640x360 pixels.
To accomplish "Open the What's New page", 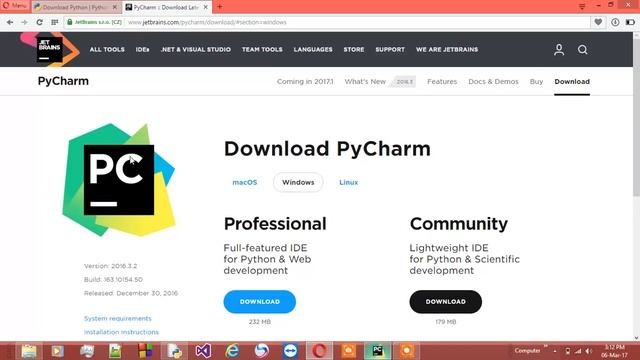I will [x=365, y=82].
